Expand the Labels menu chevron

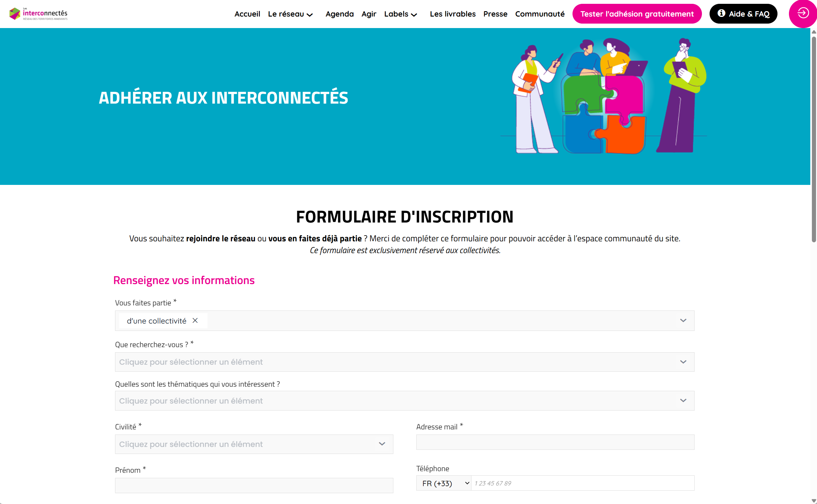[414, 15]
